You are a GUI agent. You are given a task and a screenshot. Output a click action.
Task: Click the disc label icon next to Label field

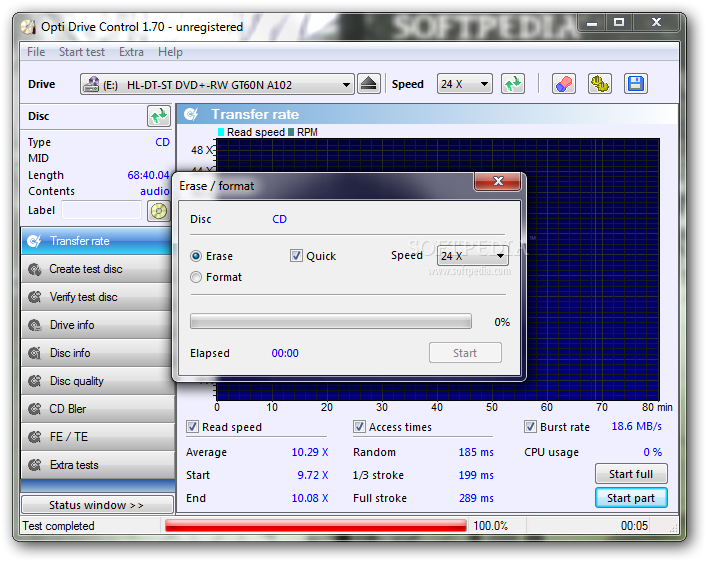[x=159, y=211]
